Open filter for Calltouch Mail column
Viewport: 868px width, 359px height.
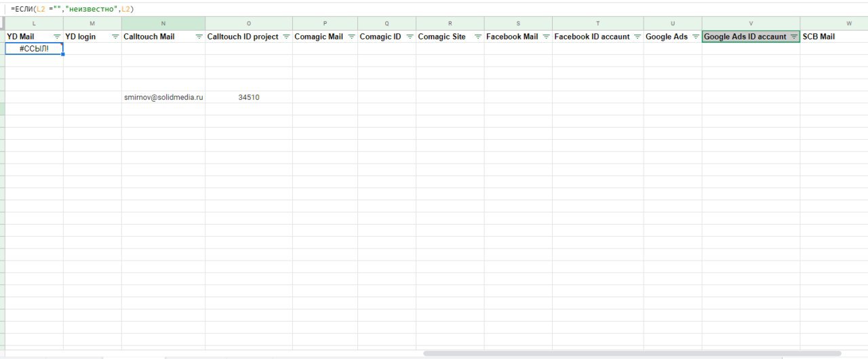coord(199,37)
